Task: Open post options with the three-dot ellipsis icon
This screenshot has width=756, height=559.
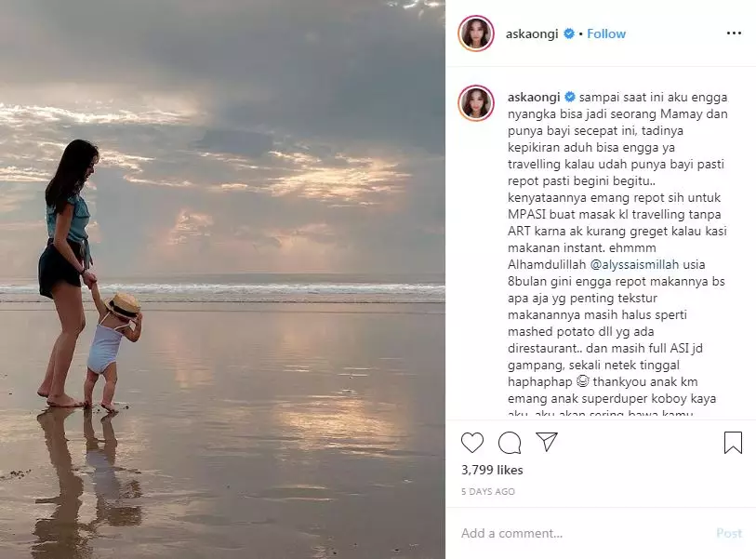Action: [736, 33]
